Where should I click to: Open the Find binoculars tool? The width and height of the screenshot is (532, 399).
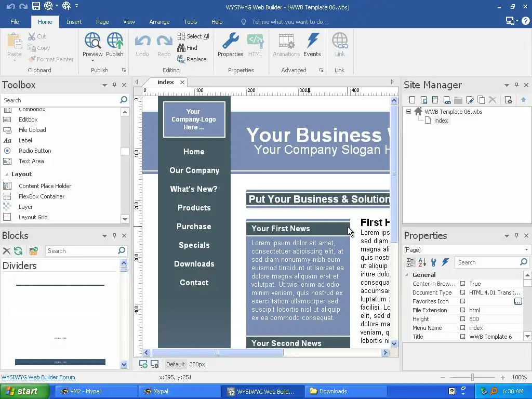coord(187,48)
